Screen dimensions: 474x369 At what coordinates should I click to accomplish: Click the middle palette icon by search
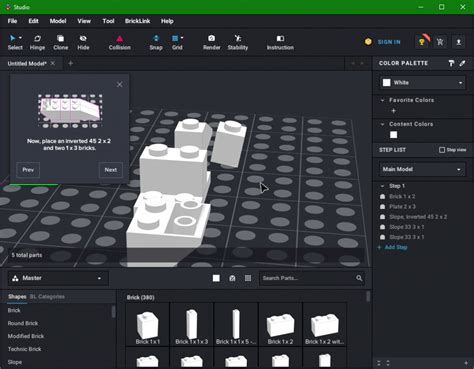[x=232, y=278]
